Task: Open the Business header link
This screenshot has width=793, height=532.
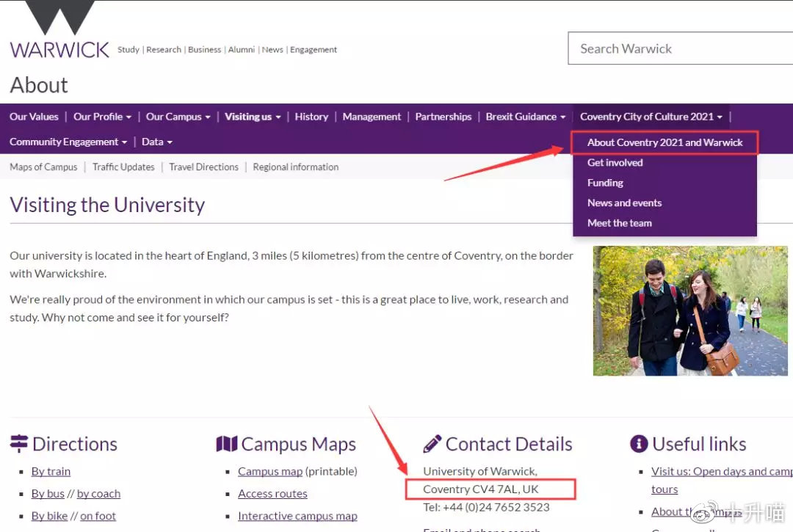Action: point(204,49)
